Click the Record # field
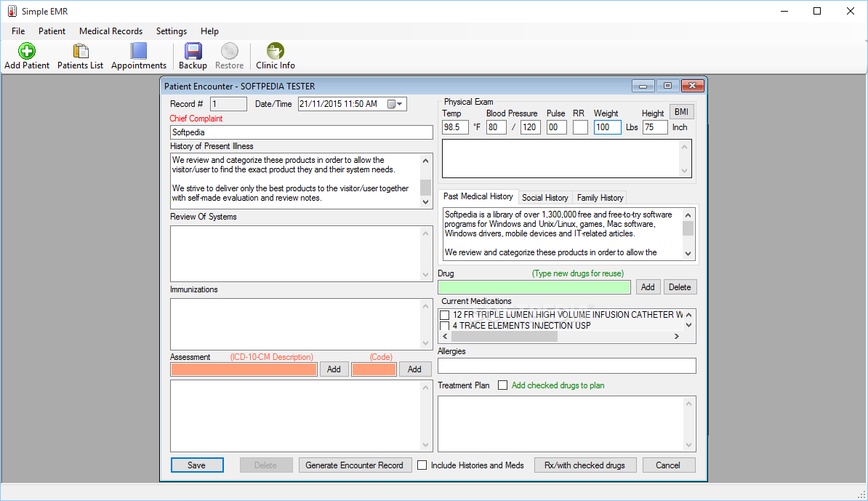The height and width of the screenshot is (501, 868). click(228, 104)
